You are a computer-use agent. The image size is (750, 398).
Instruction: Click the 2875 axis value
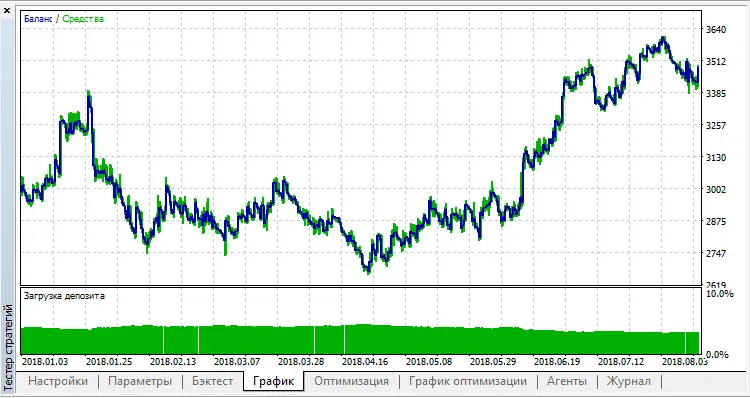point(716,221)
